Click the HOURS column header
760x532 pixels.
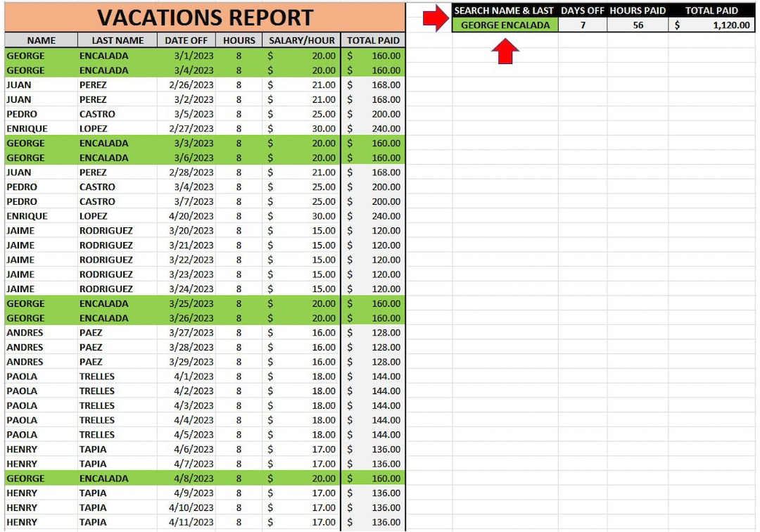click(x=239, y=40)
